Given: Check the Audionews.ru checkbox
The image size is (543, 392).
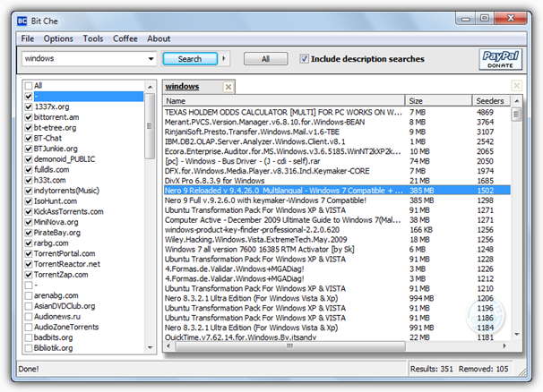Looking at the screenshot, I should (29, 317).
